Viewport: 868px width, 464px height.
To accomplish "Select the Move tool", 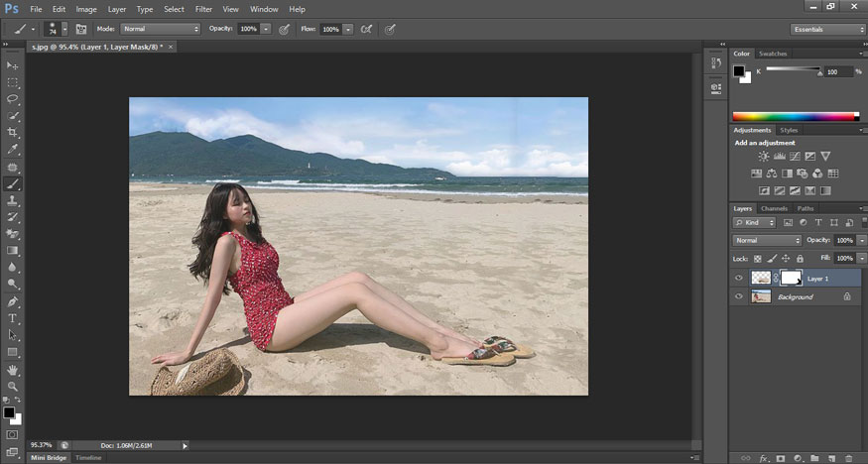I will (x=13, y=65).
